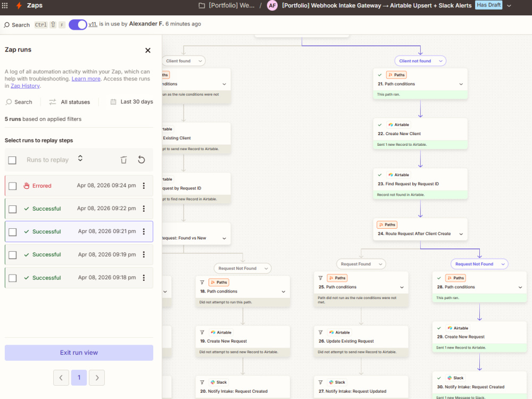Select checkbox for Successful 09:22 pm run

pos(13,209)
